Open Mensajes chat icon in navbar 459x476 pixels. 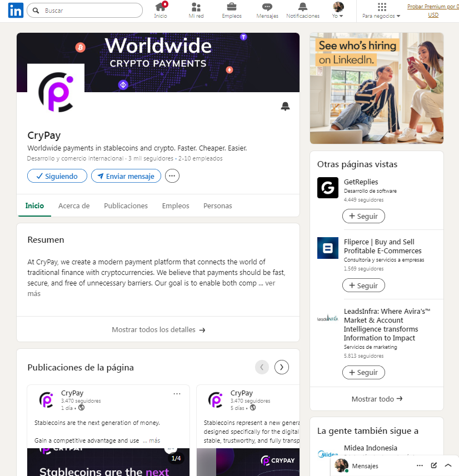pyautogui.click(x=267, y=11)
